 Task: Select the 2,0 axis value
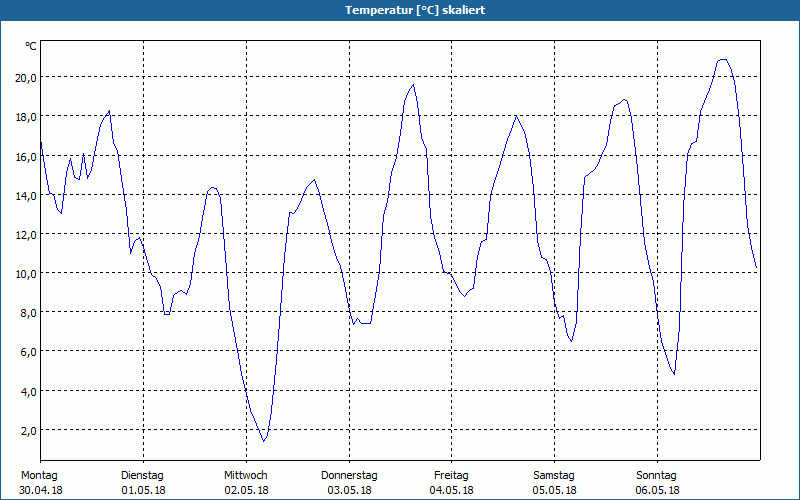[28, 431]
